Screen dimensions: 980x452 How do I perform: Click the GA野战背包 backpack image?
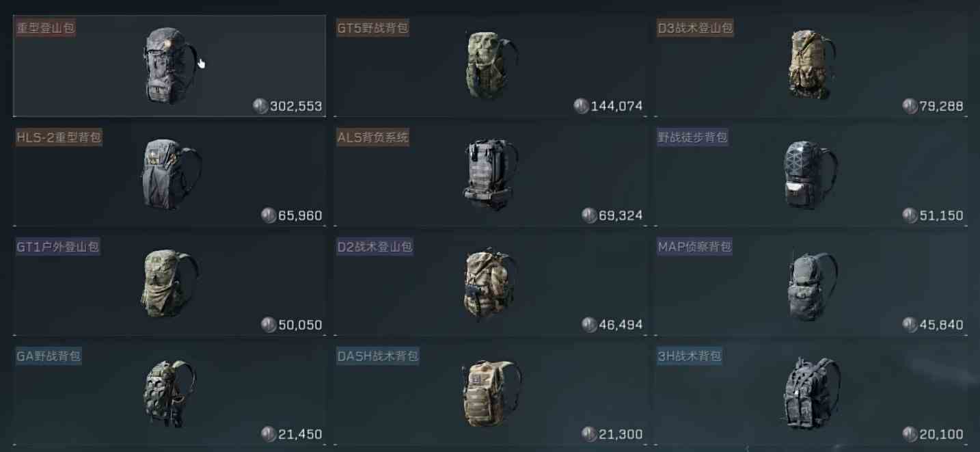point(169,393)
